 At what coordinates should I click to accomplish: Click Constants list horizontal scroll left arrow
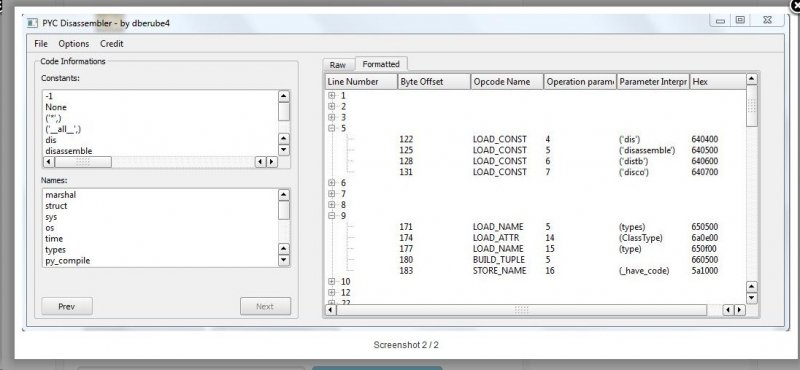(x=48, y=162)
